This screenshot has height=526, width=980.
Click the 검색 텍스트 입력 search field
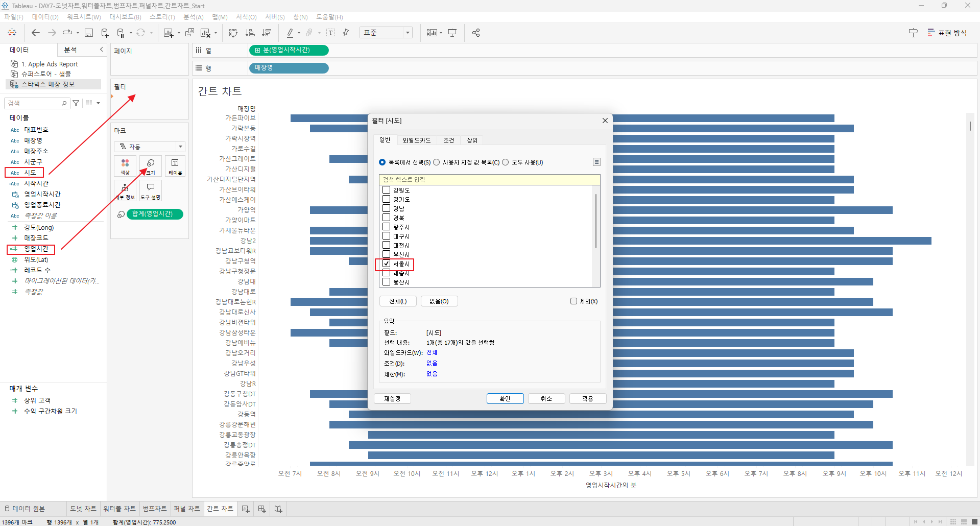pyautogui.click(x=489, y=179)
